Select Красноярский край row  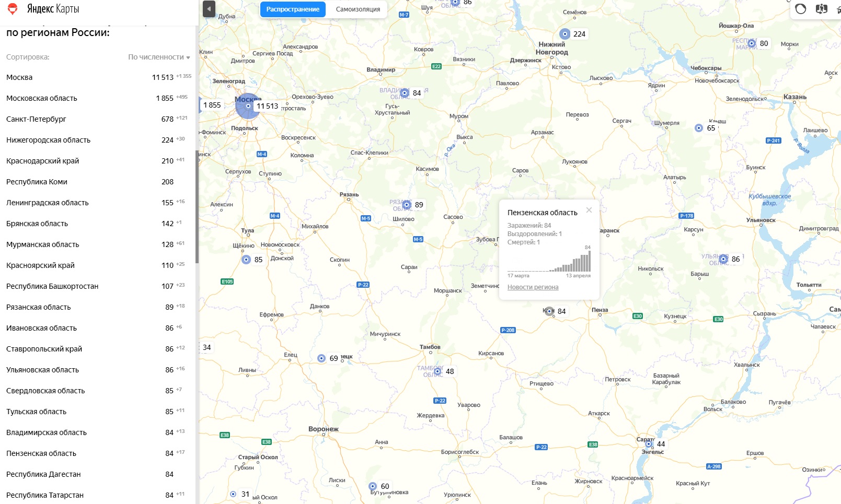98,265
